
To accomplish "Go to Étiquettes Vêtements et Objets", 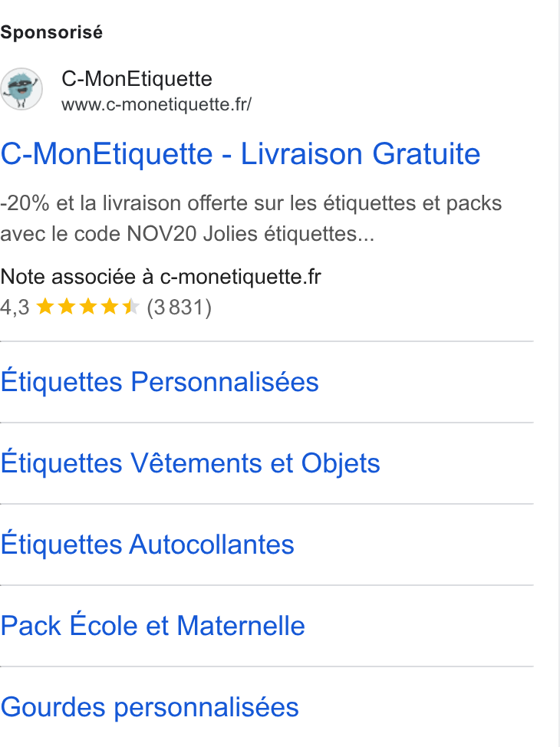I will point(190,463).
